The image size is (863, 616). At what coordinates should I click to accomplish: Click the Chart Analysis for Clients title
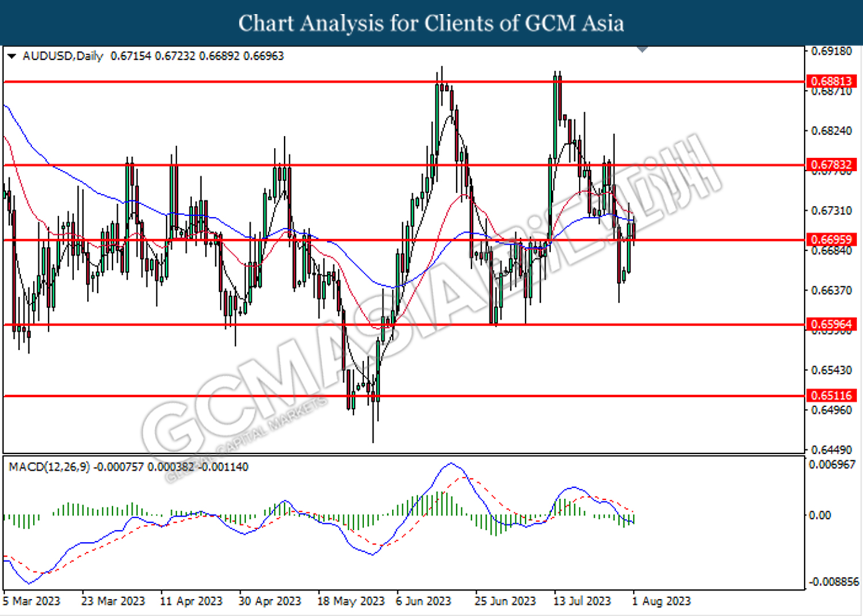(x=431, y=24)
